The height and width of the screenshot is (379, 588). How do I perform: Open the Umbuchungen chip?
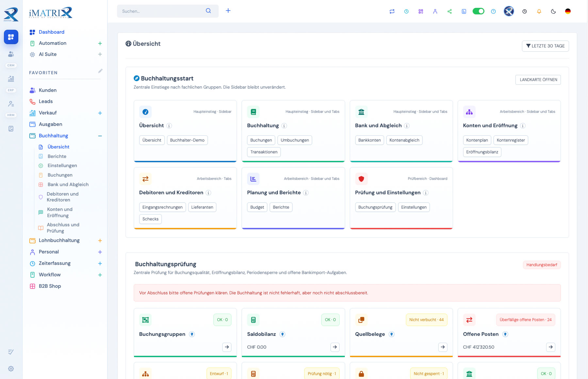click(295, 140)
